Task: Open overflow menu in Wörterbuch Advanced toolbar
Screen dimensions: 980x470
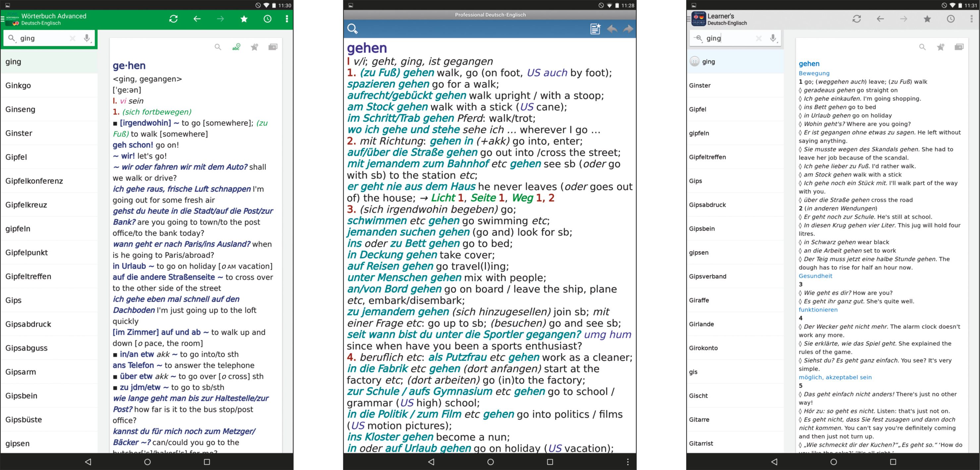Action: [x=287, y=19]
